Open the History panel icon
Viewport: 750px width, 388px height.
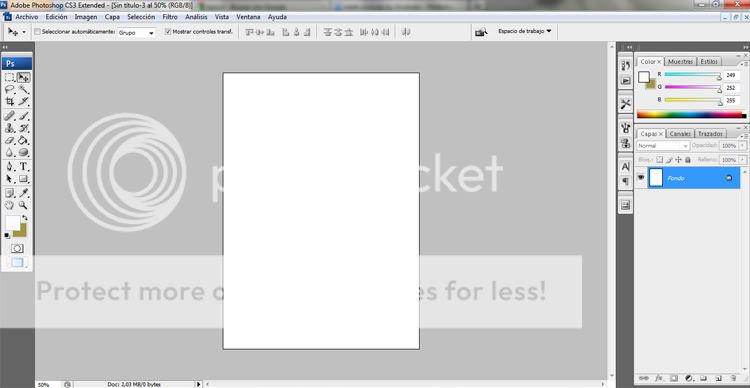(625, 66)
